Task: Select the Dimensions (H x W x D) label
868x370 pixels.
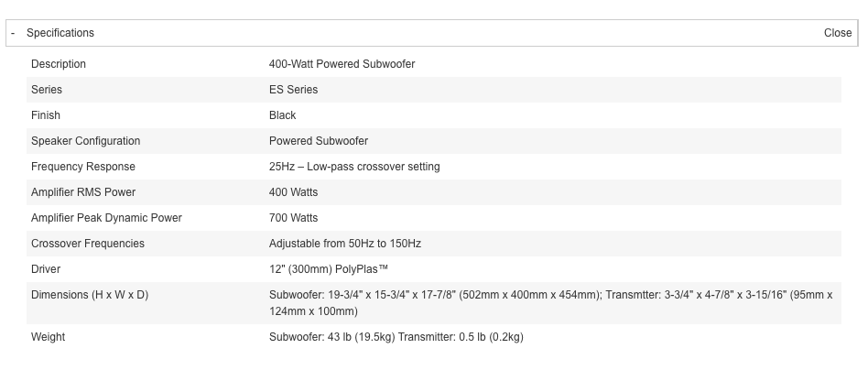Action: point(90,295)
